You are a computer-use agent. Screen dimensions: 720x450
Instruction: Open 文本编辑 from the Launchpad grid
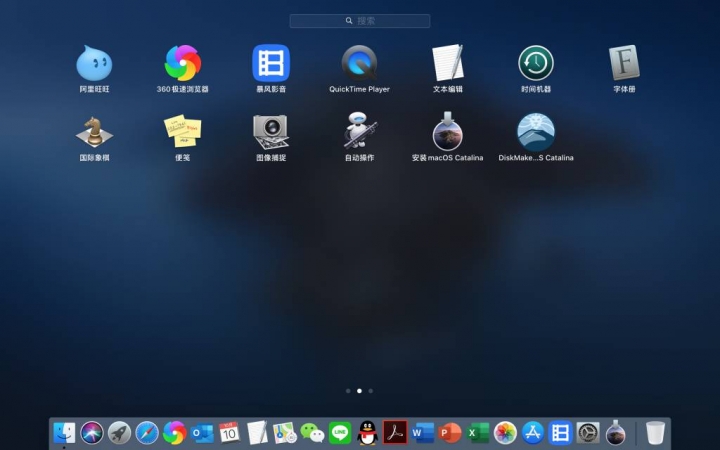point(448,63)
